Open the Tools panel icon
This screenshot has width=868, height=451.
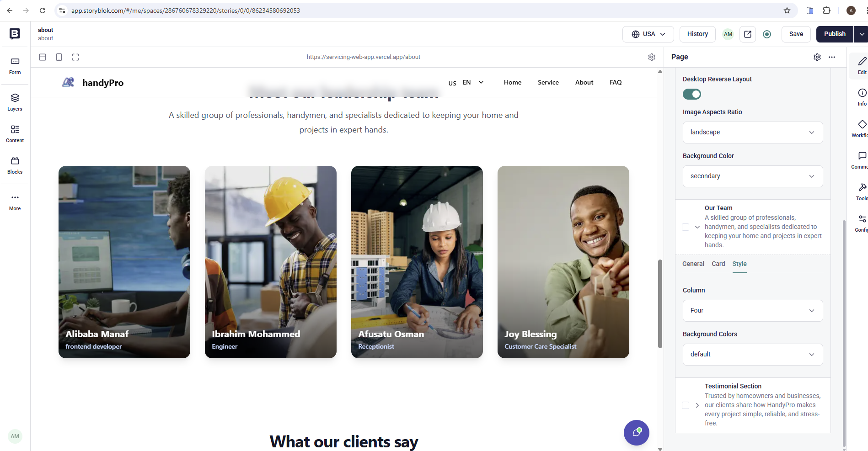862,191
